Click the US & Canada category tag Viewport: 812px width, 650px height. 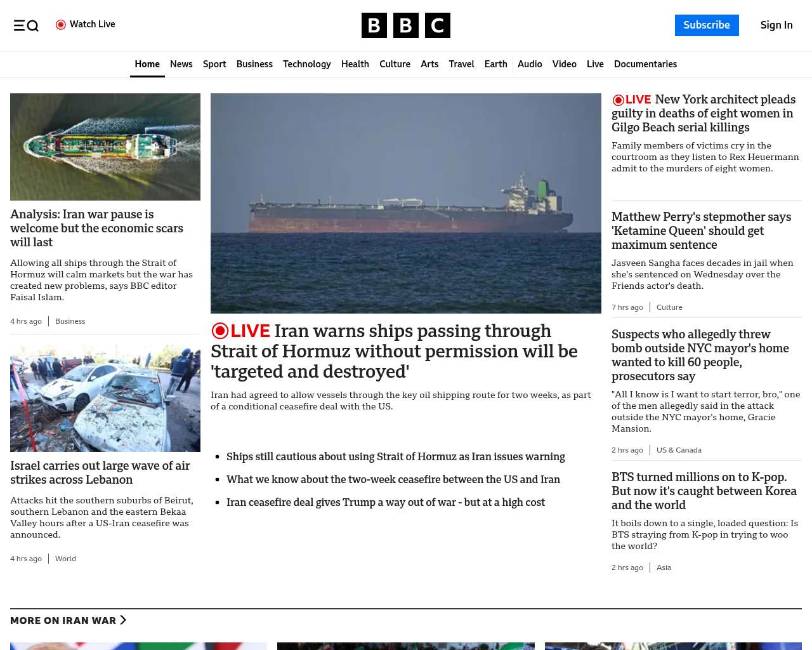pyautogui.click(x=679, y=450)
